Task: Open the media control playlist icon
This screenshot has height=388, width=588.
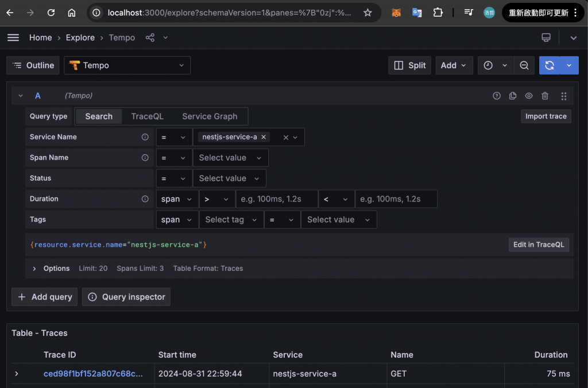Action: [x=469, y=13]
